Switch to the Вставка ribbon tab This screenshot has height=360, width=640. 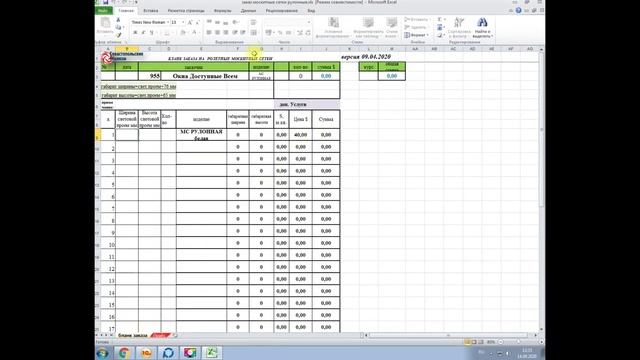click(151, 11)
